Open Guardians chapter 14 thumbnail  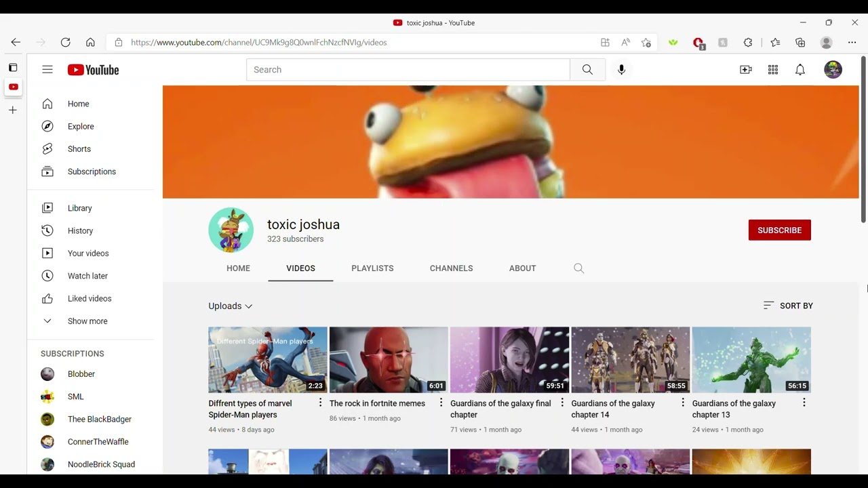(631, 360)
